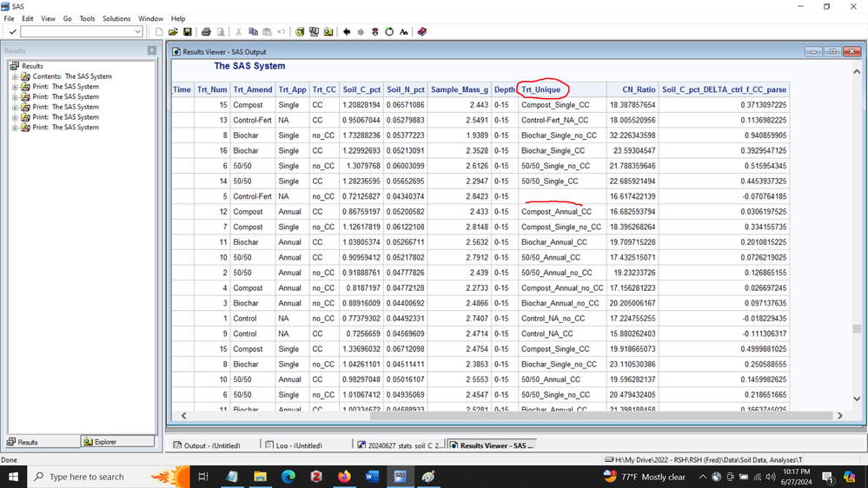Click the Windows taskbar search box
The image size is (868, 488).
pos(87,477)
